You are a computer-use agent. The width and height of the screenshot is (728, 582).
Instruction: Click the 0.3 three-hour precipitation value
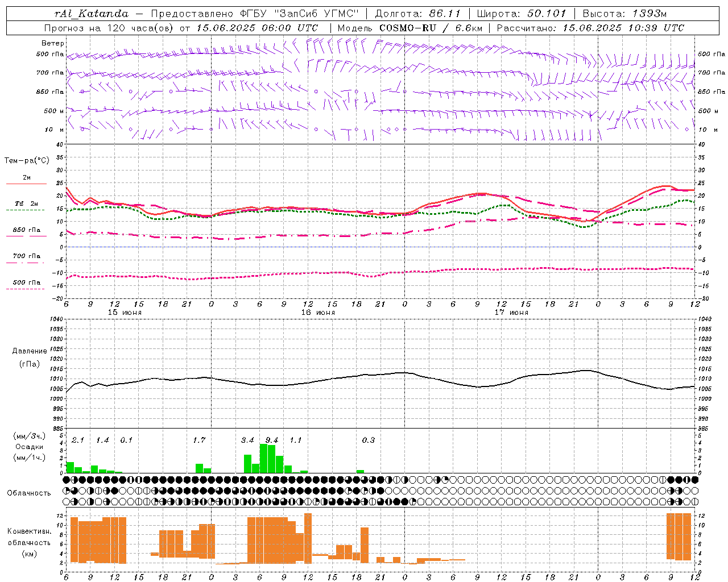point(369,440)
